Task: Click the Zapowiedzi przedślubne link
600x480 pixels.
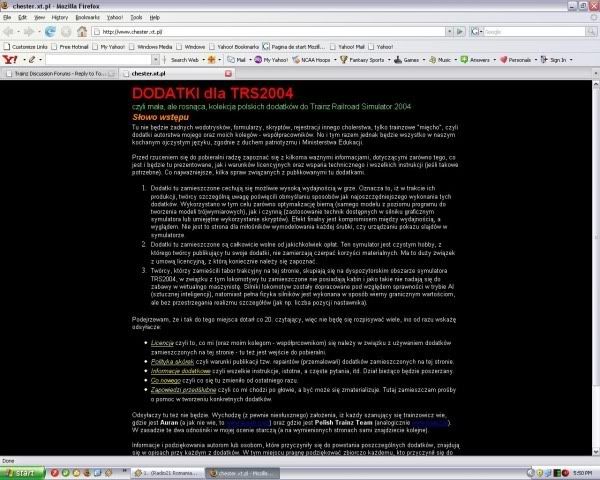Action: click(x=183, y=390)
